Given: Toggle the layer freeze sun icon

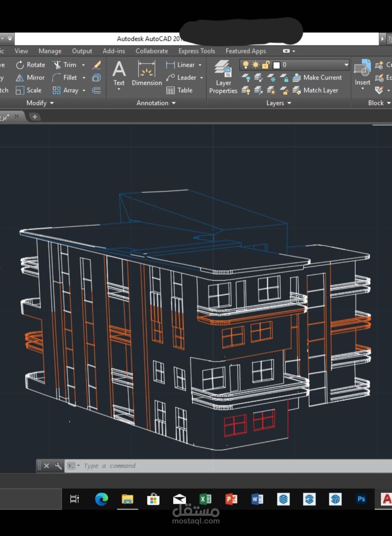Looking at the screenshot, I should pos(256,65).
